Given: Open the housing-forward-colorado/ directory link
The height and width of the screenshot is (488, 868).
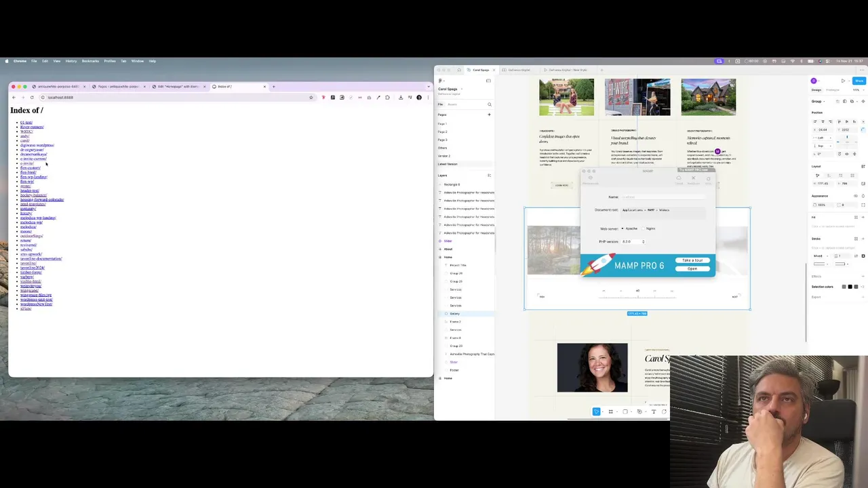Looking at the screenshot, I should (x=42, y=200).
